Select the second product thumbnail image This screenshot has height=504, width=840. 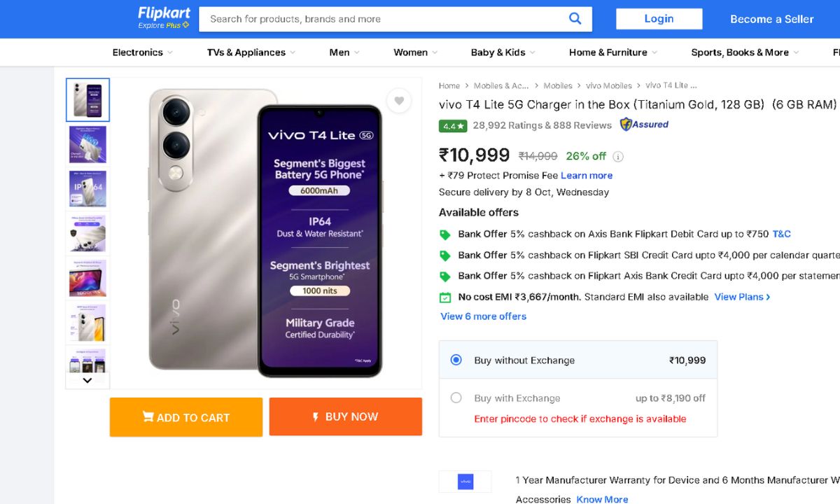coord(87,144)
